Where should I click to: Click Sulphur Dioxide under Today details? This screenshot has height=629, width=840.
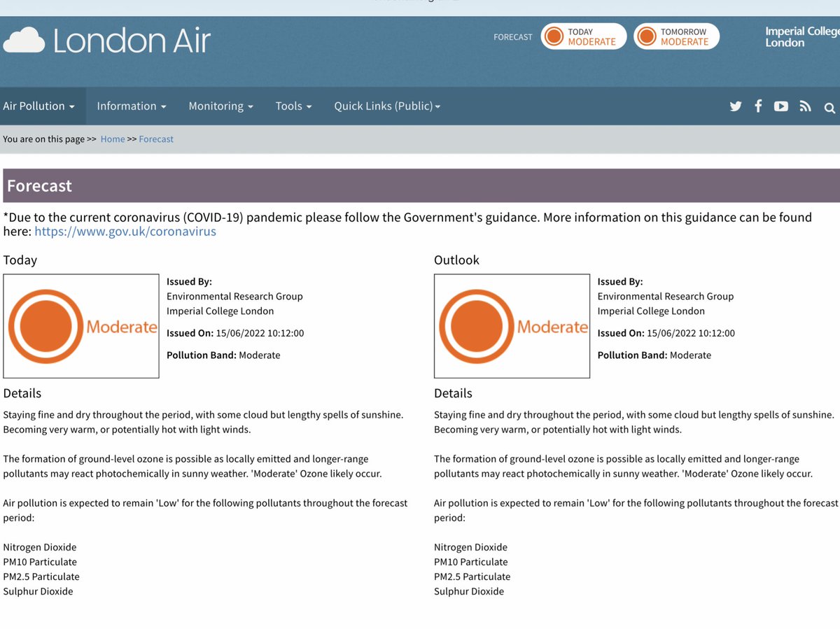(x=38, y=591)
